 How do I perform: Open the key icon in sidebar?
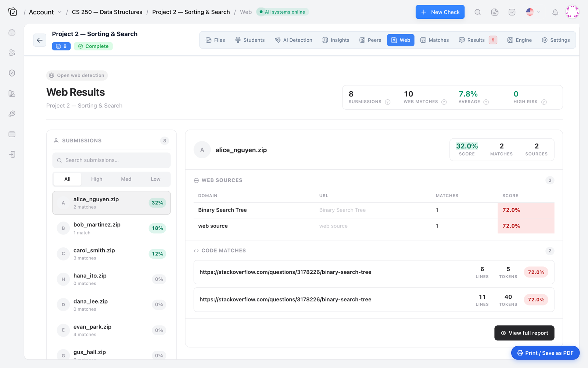(x=12, y=114)
